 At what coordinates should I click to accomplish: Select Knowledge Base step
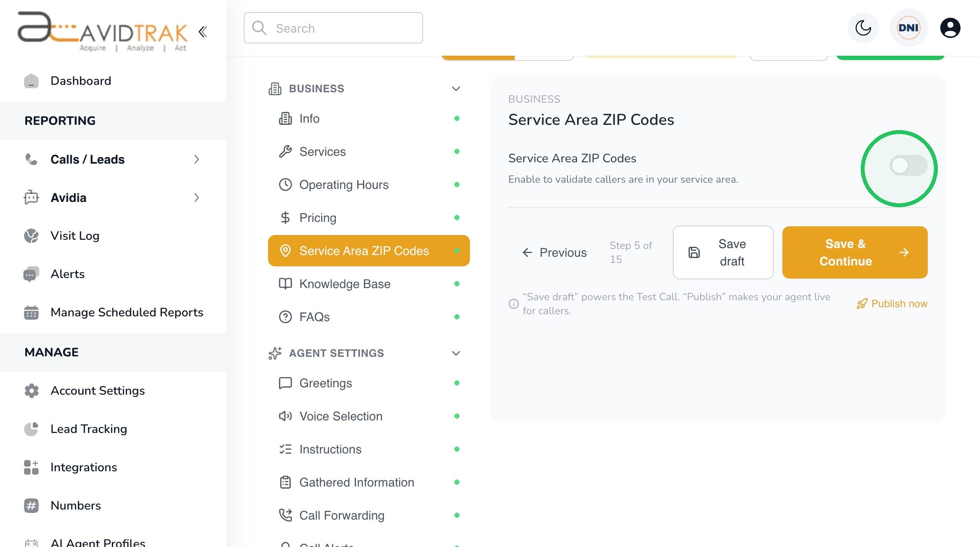[369, 284]
